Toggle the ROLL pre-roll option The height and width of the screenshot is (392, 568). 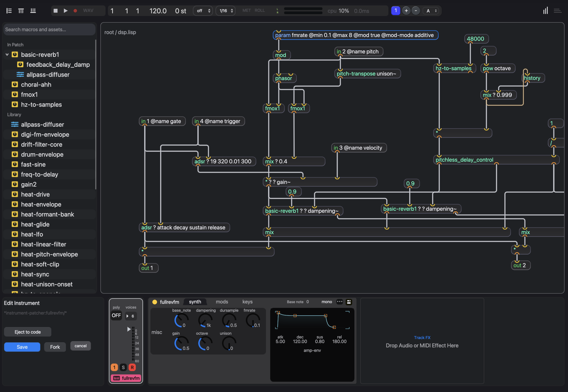(x=260, y=10)
